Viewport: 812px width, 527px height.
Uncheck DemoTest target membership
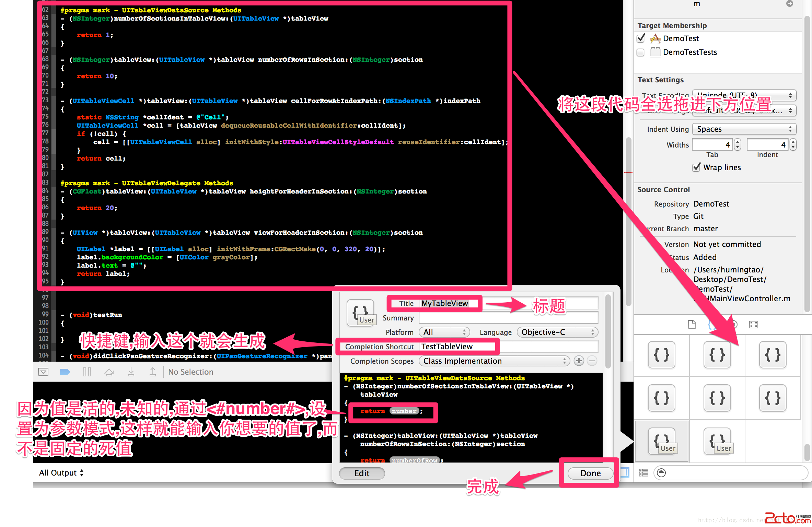pyautogui.click(x=641, y=38)
